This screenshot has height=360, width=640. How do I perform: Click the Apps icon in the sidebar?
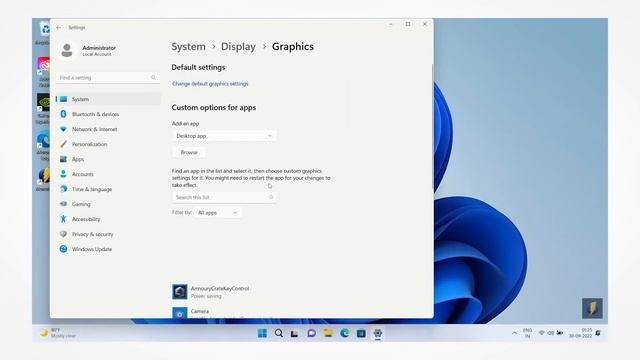tap(63, 159)
